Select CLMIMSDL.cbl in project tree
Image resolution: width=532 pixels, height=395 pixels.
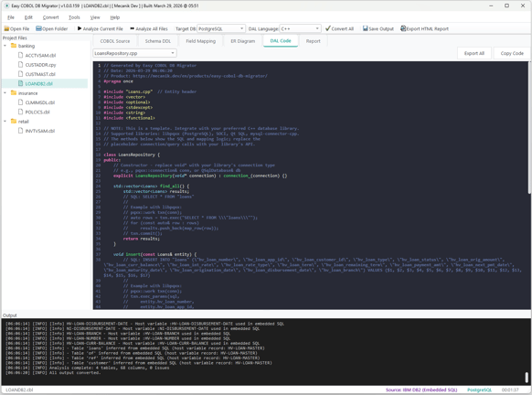40,102
